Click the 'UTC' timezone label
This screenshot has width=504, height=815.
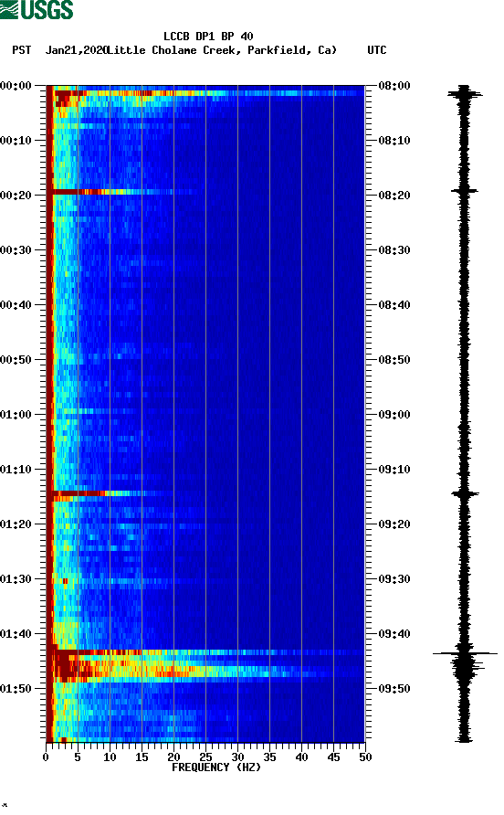point(377,50)
